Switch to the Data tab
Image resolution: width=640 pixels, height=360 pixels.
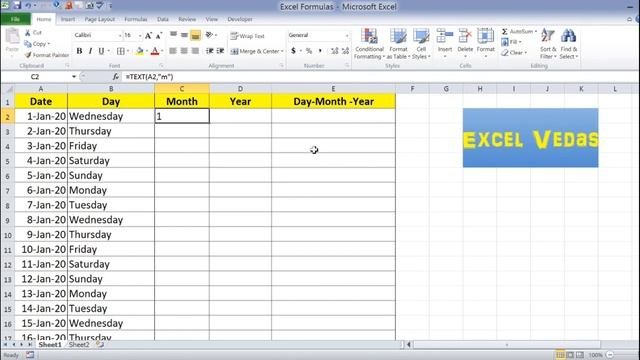162,19
